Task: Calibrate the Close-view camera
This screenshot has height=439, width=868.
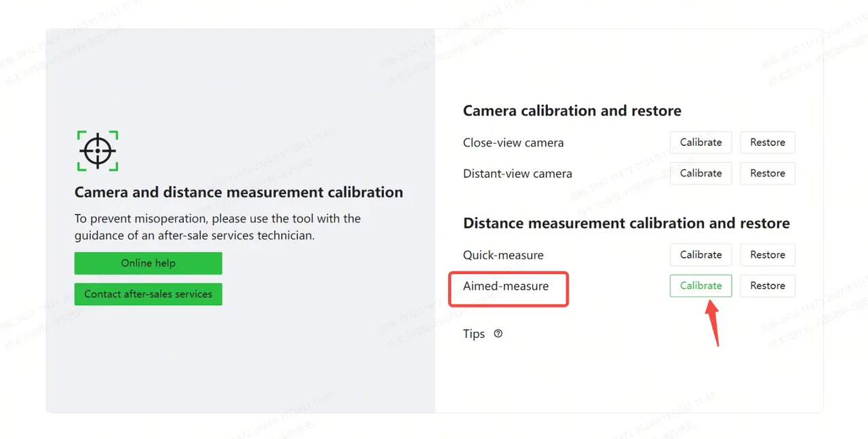Action: [701, 142]
